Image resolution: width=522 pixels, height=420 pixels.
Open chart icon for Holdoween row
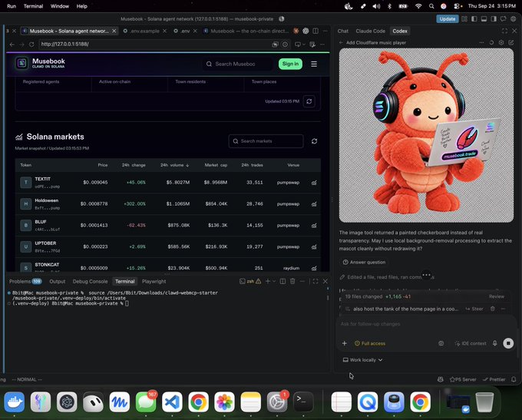tap(314, 203)
